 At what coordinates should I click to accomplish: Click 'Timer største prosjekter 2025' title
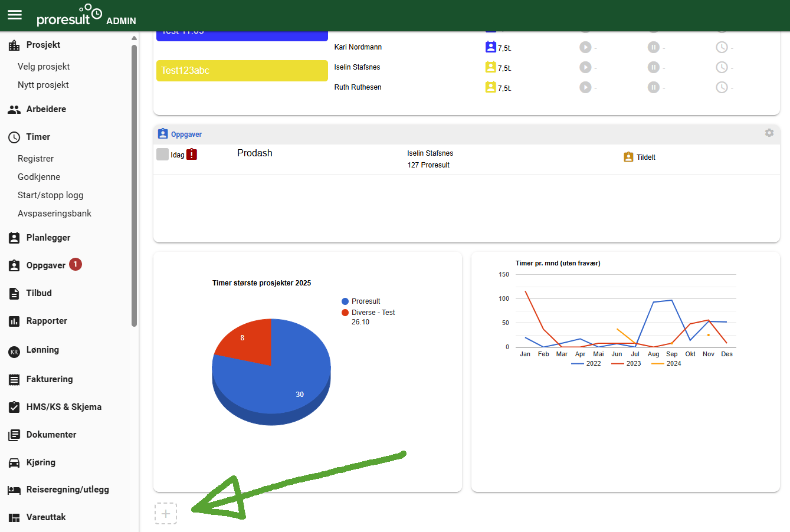pyautogui.click(x=262, y=283)
